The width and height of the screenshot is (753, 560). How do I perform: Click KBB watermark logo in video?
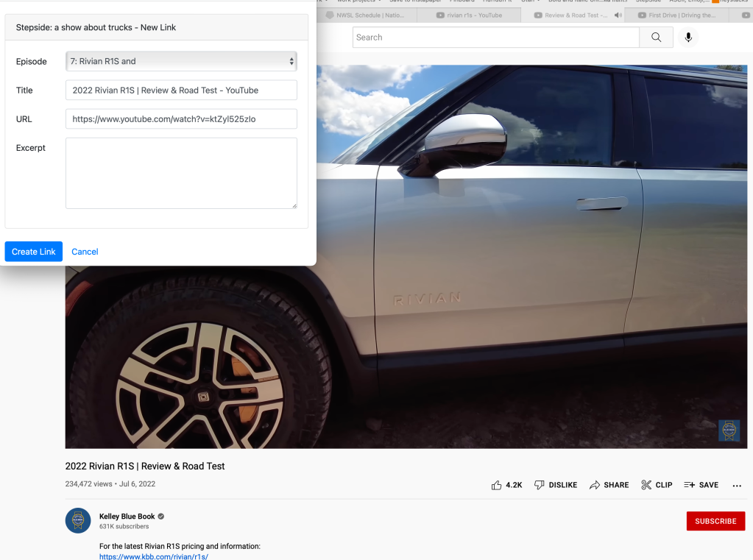(729, 430)
